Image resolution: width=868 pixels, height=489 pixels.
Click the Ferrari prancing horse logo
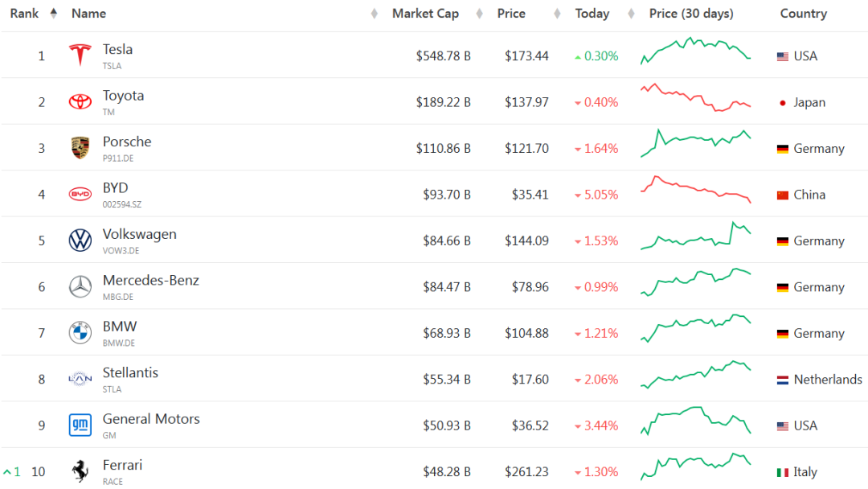80,471
